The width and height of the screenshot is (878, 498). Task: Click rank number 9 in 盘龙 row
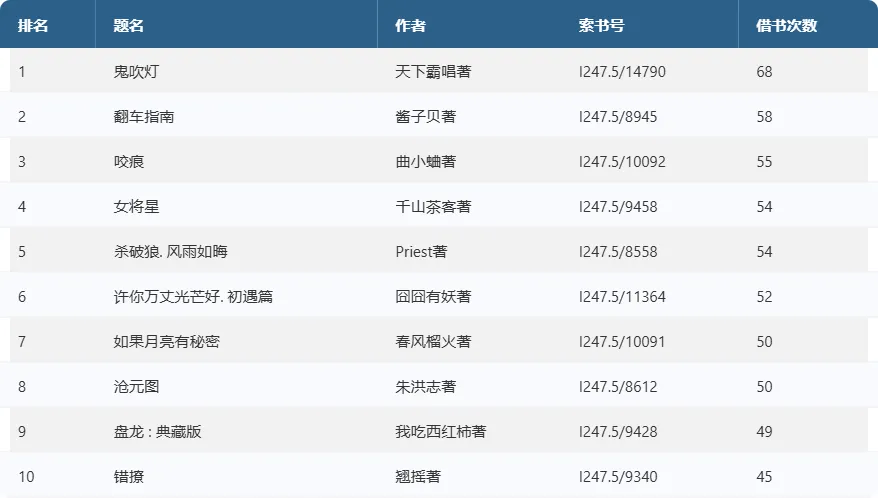click(x=22, y=432)
